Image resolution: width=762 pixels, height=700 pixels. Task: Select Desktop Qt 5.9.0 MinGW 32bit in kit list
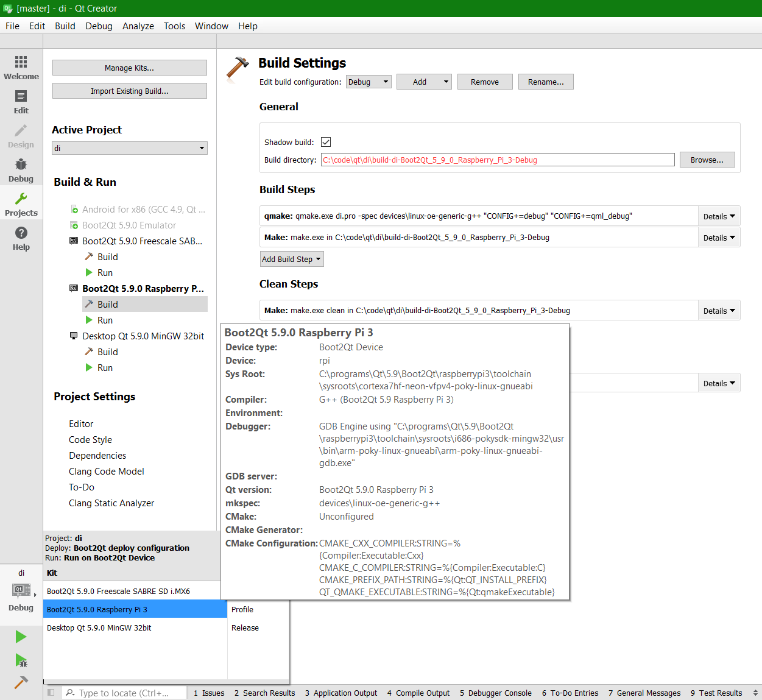click(135, 628)
